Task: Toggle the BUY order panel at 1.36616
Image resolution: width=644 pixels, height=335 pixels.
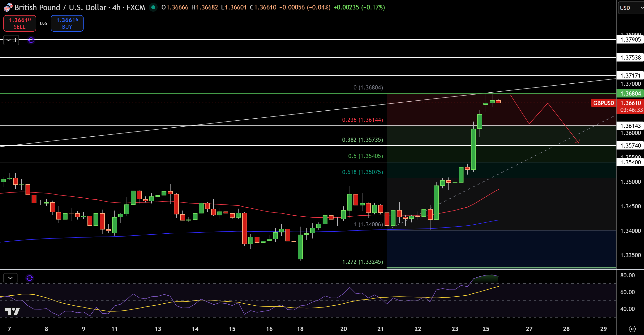Action: click(x=67, y=23)
